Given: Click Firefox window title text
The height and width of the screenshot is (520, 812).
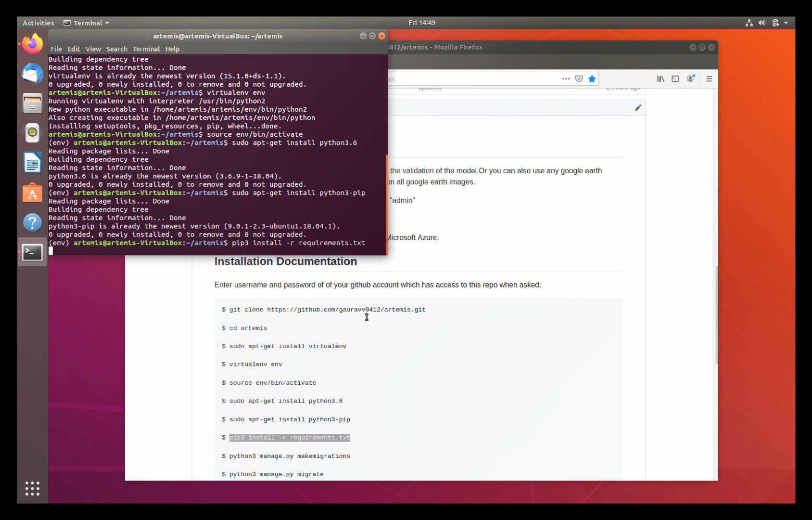Looking at the screenshot, I should coord(435,47).
